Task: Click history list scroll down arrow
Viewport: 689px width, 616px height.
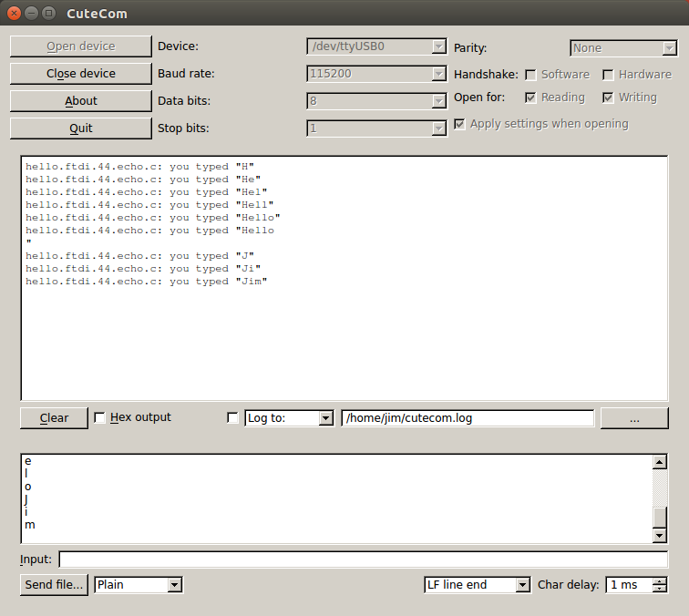Action: [x=660, y=535]
